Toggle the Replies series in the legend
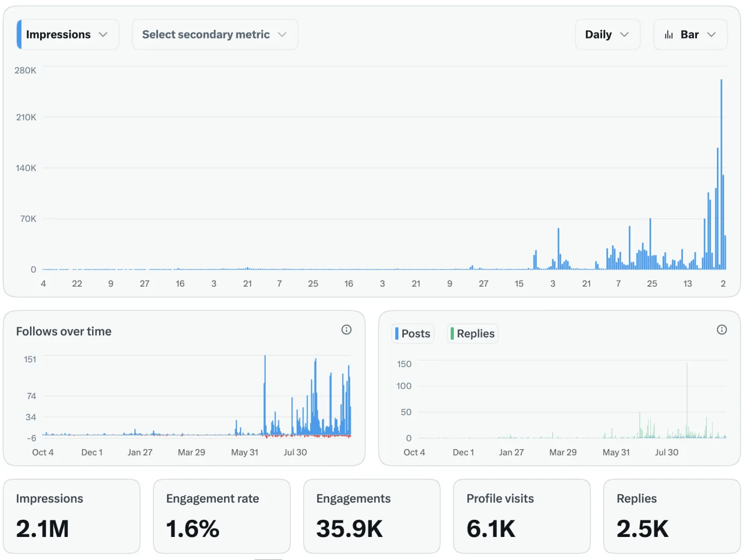The width and height of the screenshot is (750, 560). [x=472, y=333]
